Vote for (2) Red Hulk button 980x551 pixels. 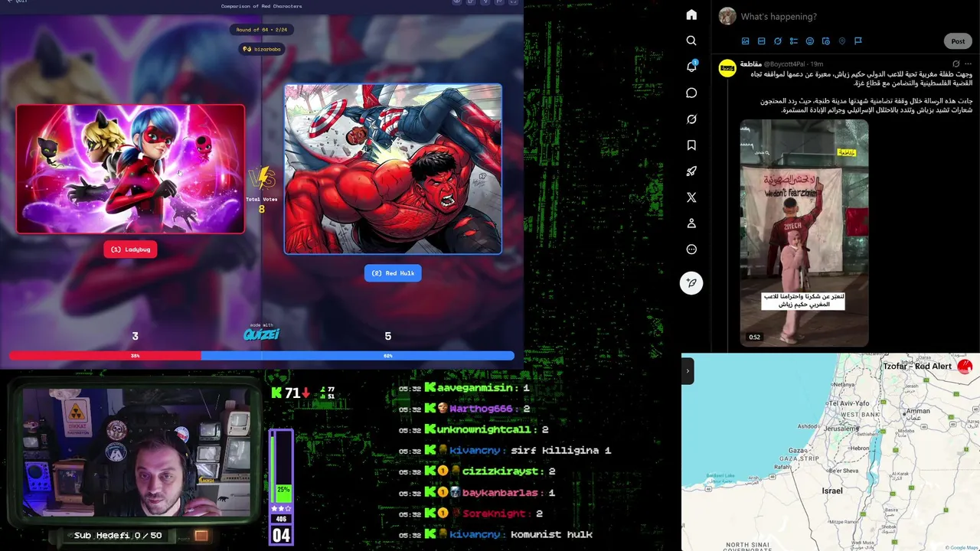click(x=393, y=273)
